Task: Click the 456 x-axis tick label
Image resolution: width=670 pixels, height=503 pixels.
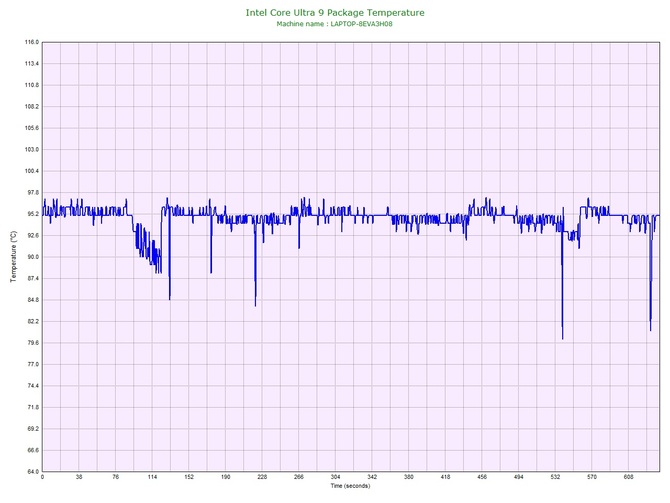Action: pos(482,477)
